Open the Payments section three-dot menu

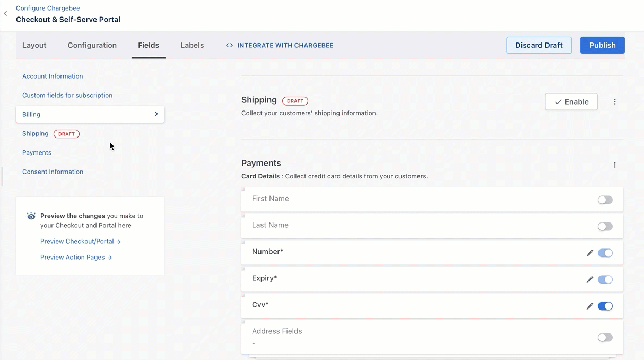tap(615, 165)
